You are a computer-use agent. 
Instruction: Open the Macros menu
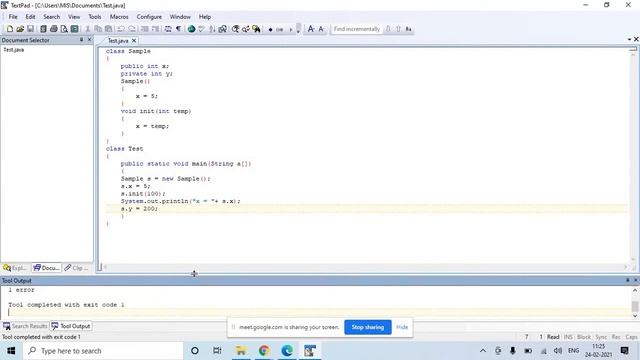pos(119,17)
